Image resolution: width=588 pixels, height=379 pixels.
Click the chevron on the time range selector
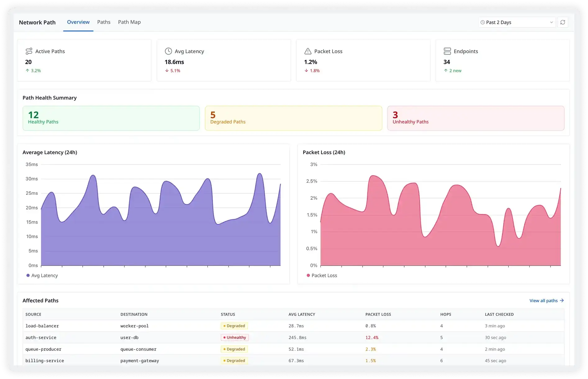coord(551,22)
